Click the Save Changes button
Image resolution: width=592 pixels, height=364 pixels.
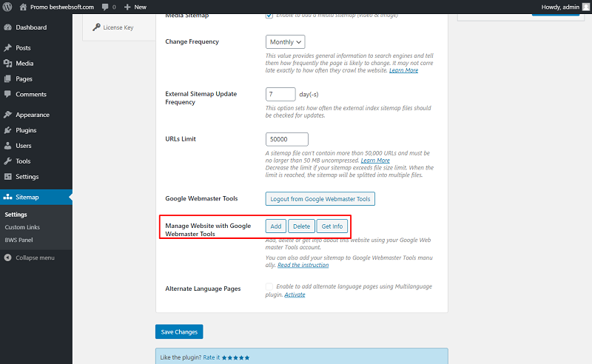click(179, 331)
